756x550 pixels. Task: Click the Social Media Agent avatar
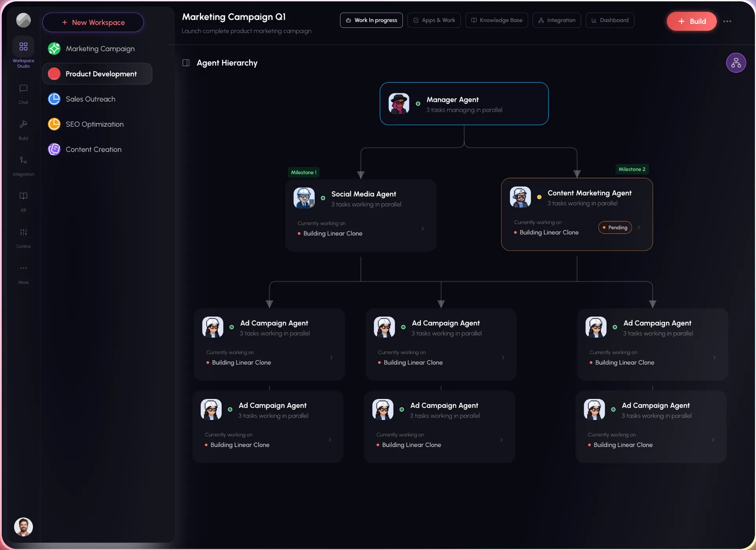coord(304,197)
